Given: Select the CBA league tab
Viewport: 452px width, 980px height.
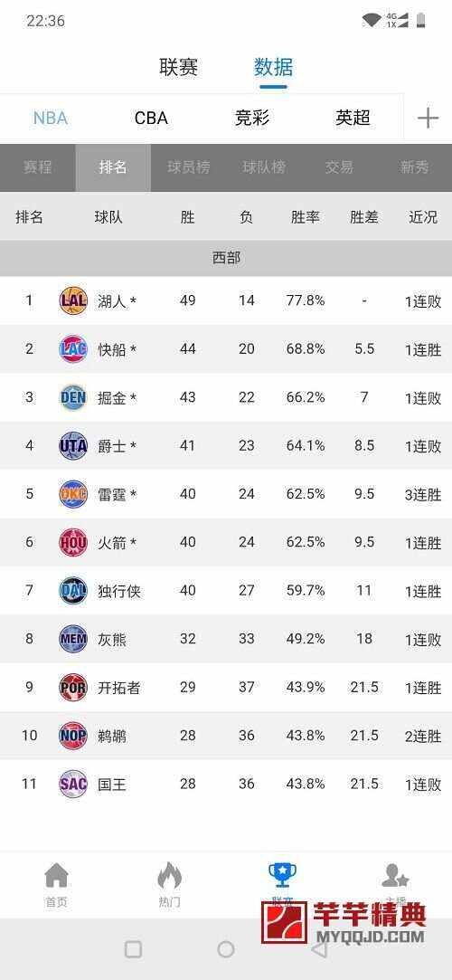Looking at the screenshot, I should 151,118.
